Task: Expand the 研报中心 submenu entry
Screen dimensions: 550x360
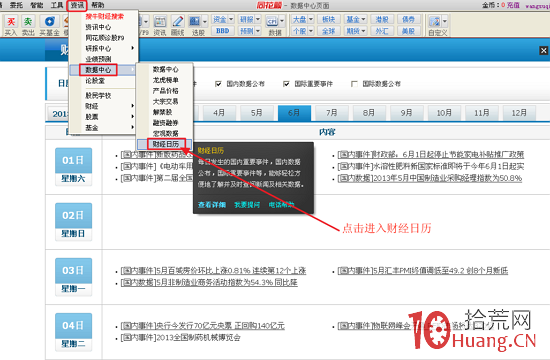Action: (x=103, y=48)
